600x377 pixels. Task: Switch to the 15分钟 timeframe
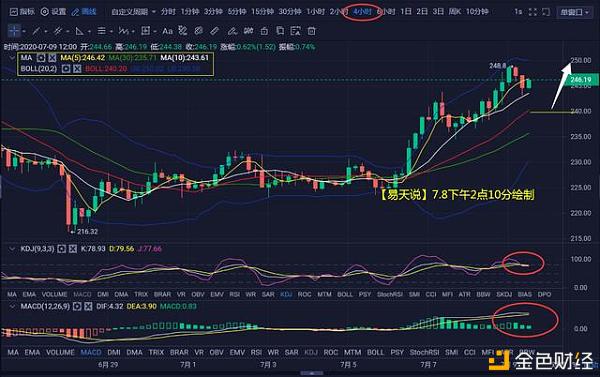(x=262, y=12)
